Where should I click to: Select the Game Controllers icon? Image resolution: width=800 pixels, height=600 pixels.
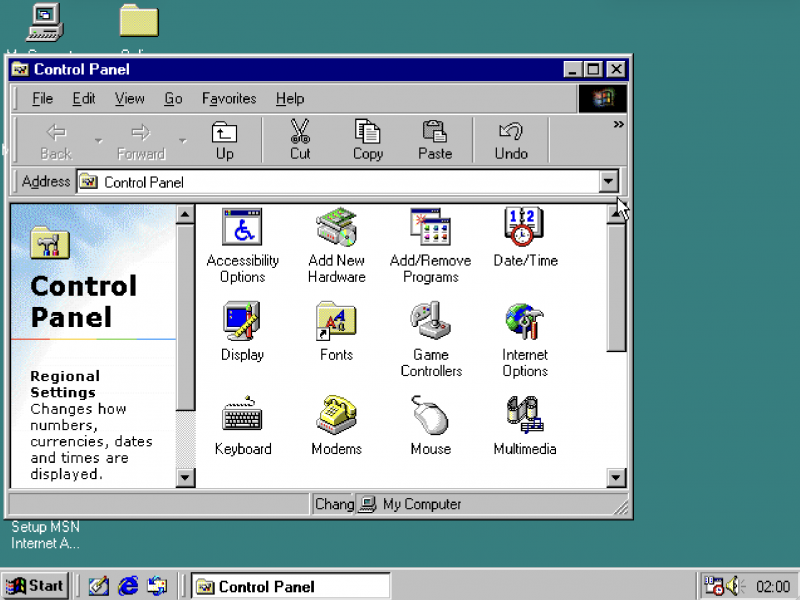[x=430, y=322]
